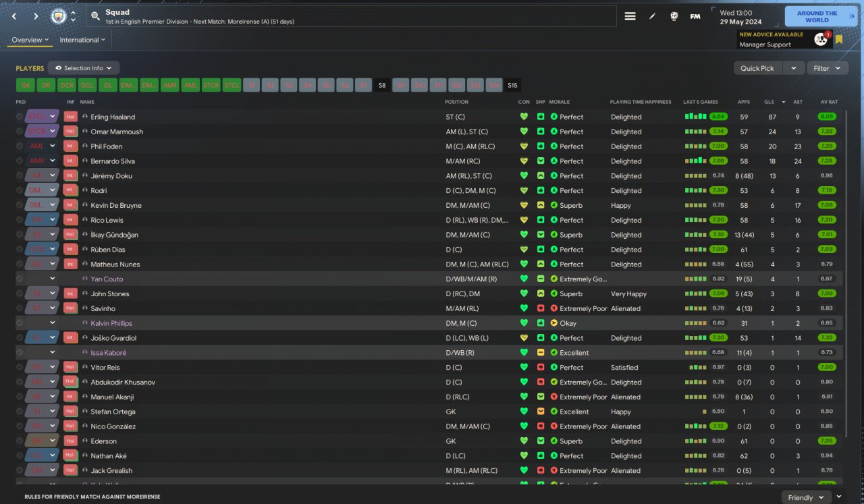The image size is (864, 504).
Task: Open Manager Support advice notification icon
Action: point(821,39)
